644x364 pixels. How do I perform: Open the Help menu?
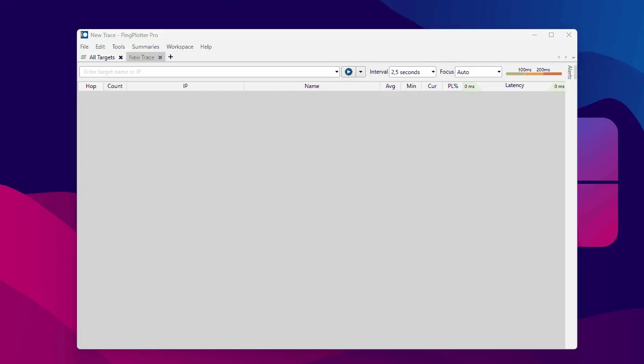206,47
